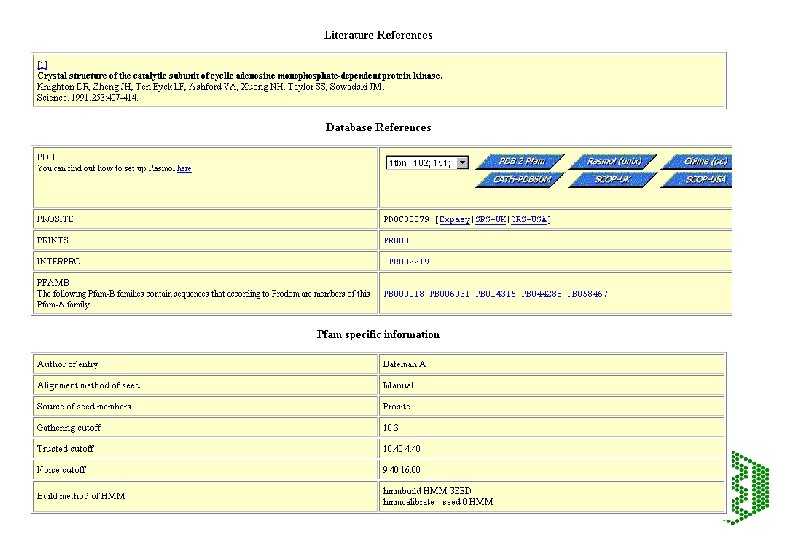This screenshot has height=540, width=810.
Task: Open the PRINTS accession link
Action: [396, 240]
